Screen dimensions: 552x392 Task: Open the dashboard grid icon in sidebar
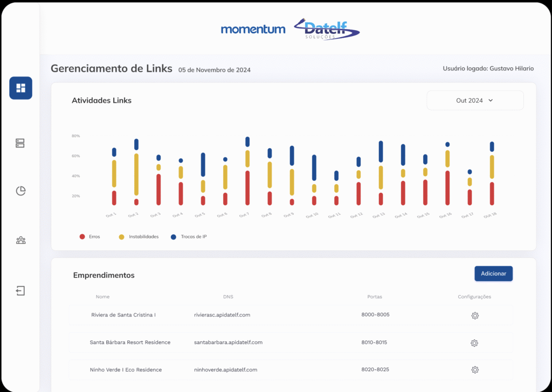[x=21, y=88]
